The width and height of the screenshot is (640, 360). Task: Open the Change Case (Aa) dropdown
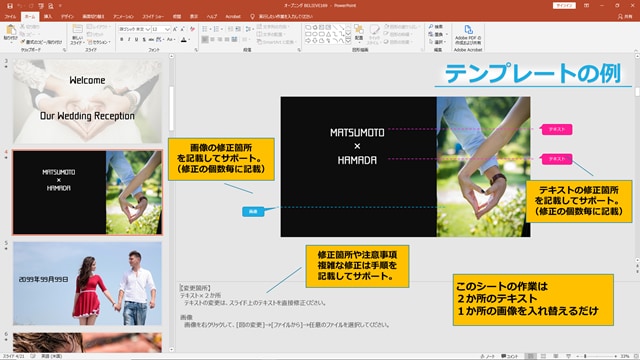[171, 40]
